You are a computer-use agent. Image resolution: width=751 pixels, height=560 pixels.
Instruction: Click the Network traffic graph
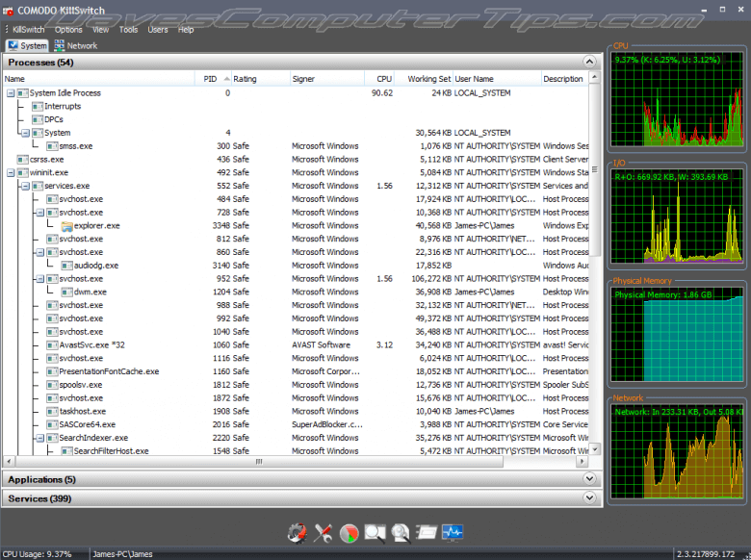click(677, 451)
